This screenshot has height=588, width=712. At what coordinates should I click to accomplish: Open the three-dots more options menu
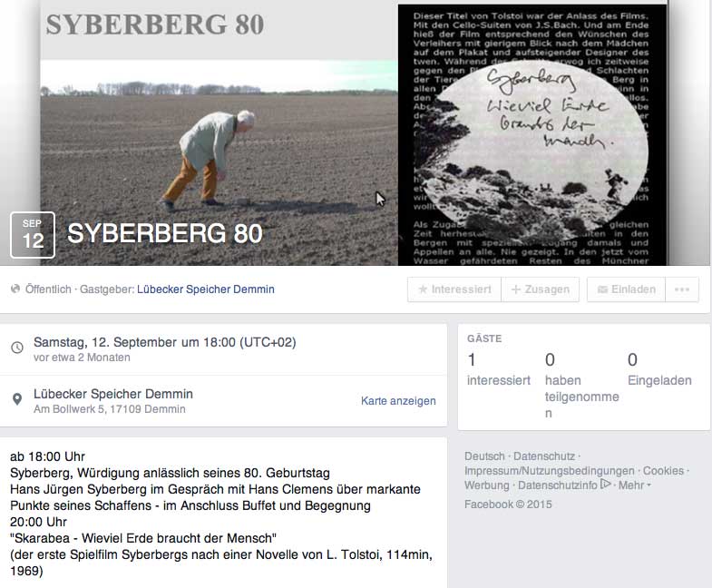point(682,289)
